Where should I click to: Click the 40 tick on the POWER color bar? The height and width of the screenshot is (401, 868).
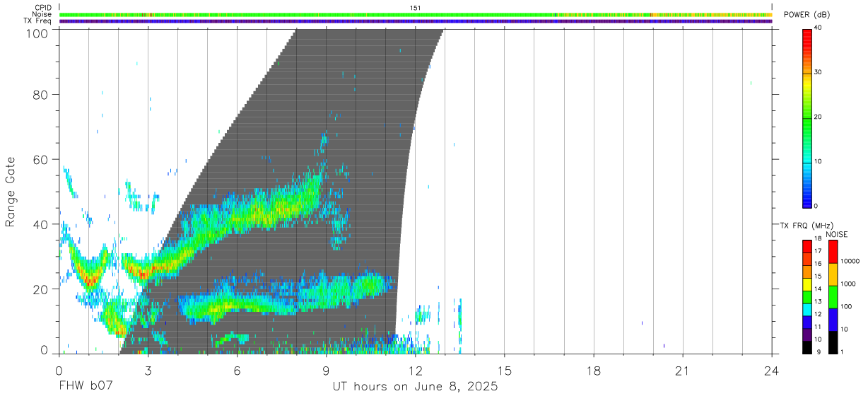(819, 28)
